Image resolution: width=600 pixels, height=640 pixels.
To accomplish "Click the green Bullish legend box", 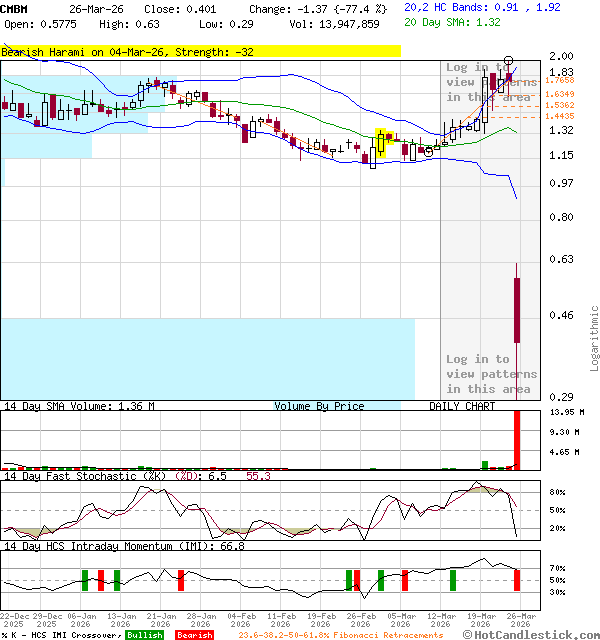I will point(144,635).
